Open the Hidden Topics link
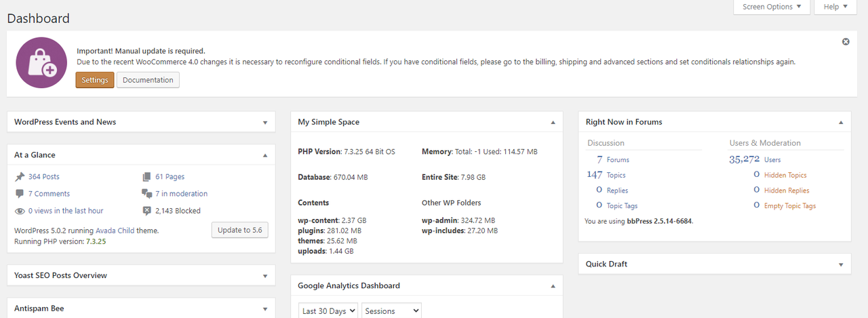This screenshot has width=868, height=318. pyautogui.click(x=785, y=175)
